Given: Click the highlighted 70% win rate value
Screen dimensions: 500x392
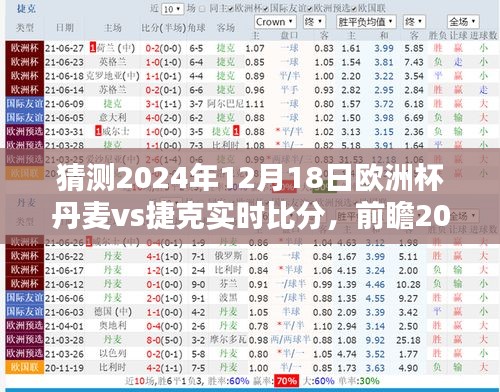Looking at the screenshot, I should [x=286, y=381].
